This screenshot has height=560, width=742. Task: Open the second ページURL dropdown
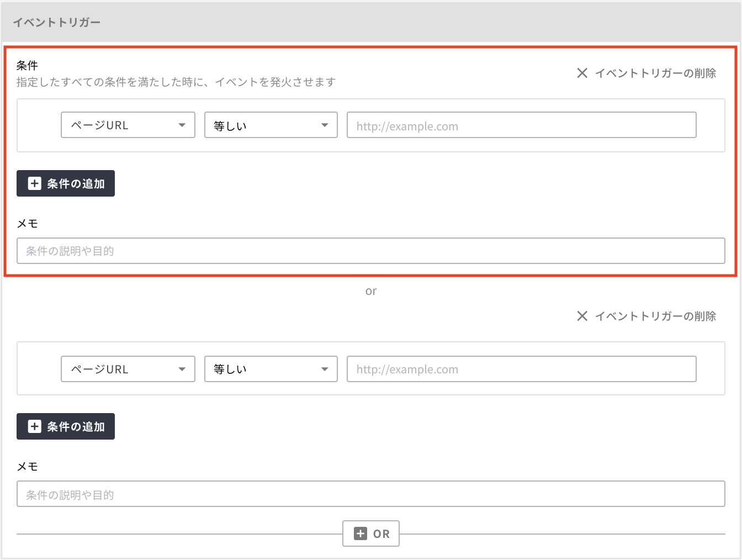pyautogui.click(x=128, y=369)
